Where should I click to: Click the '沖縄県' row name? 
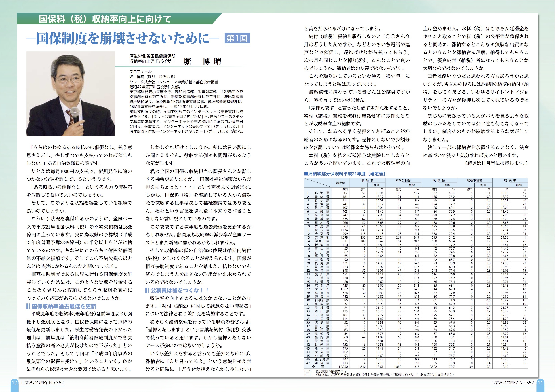pos(322,363)
